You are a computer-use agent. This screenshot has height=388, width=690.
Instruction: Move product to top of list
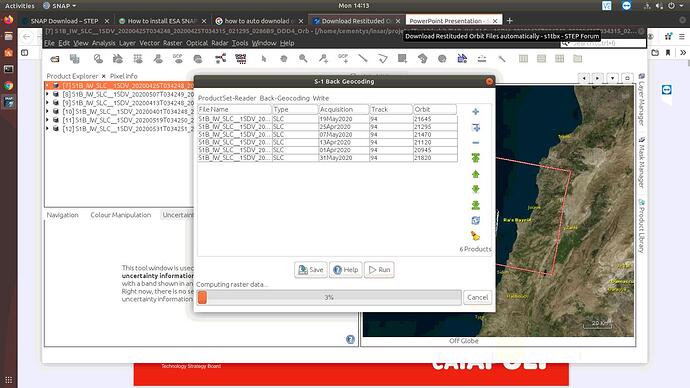[x=475, y=158]
